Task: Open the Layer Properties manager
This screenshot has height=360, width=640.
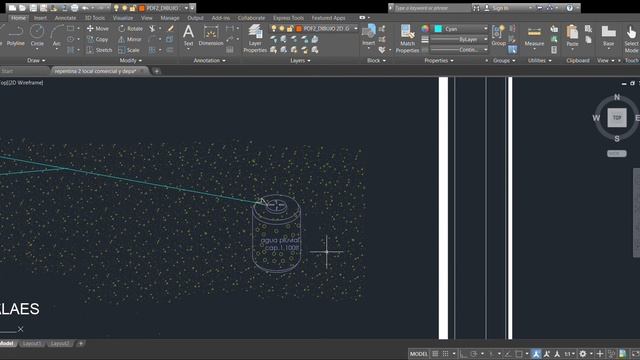Action: tap(255, 39)
